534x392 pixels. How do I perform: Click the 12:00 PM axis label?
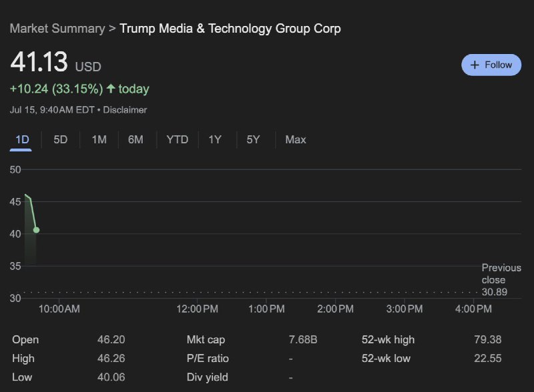point(197,309)
